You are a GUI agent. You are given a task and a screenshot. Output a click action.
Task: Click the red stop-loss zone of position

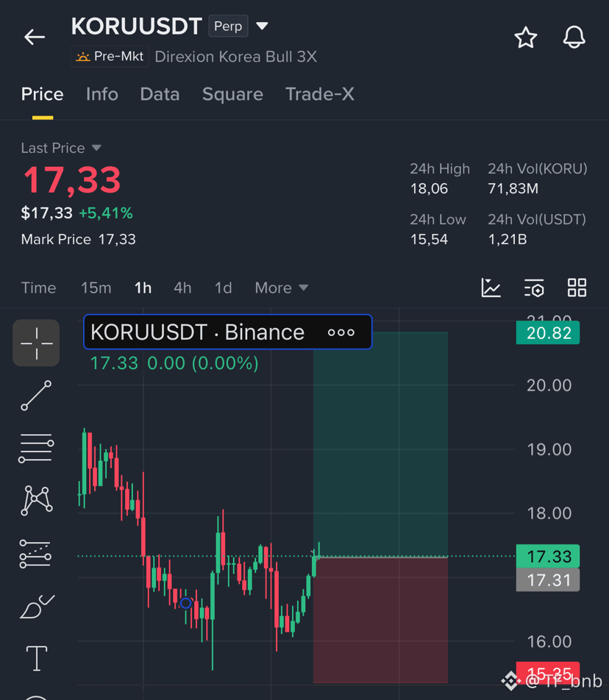380,620
